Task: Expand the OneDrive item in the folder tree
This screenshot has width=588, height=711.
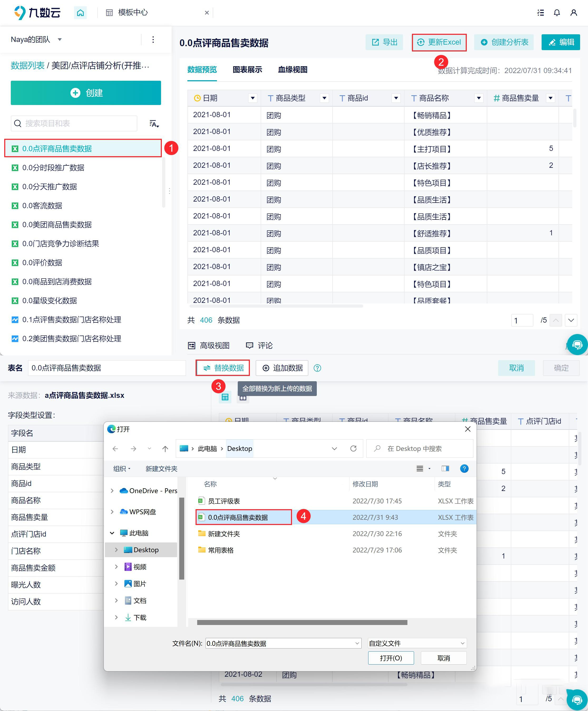Action: coord(112,490)
